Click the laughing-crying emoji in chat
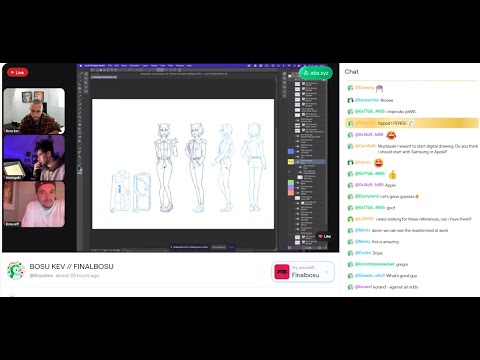Screen dimensions: 480x360 [x=391, y=135]
